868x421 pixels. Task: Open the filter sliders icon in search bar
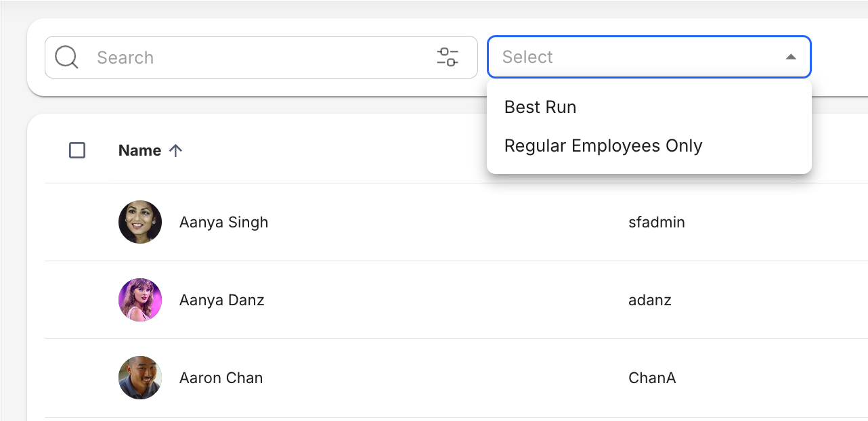[x=448, y=57]
